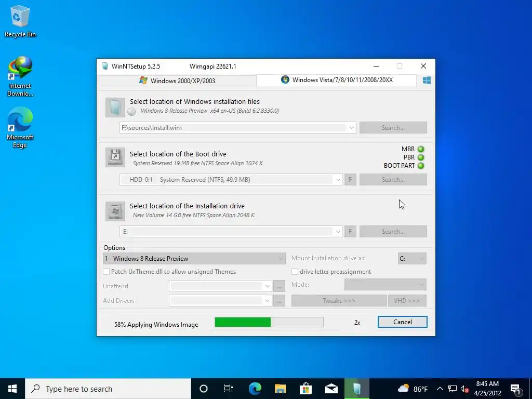
Task: Click the F format button beside the Boot drive
Action: (x=351, y=180)
